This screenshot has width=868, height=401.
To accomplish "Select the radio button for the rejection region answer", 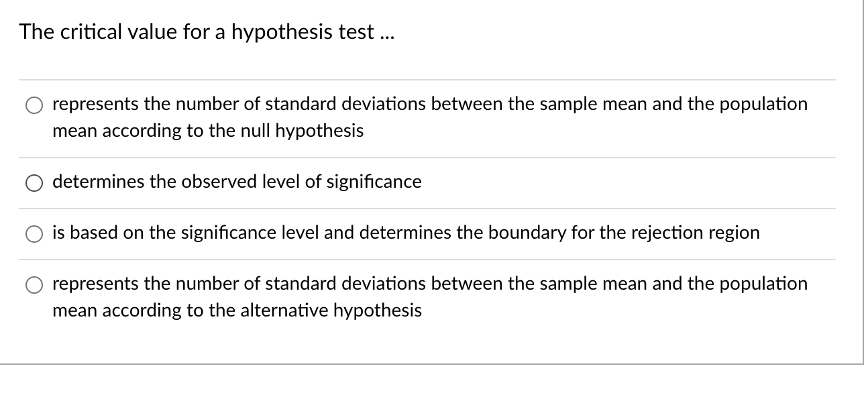I will tap(34, 233).
